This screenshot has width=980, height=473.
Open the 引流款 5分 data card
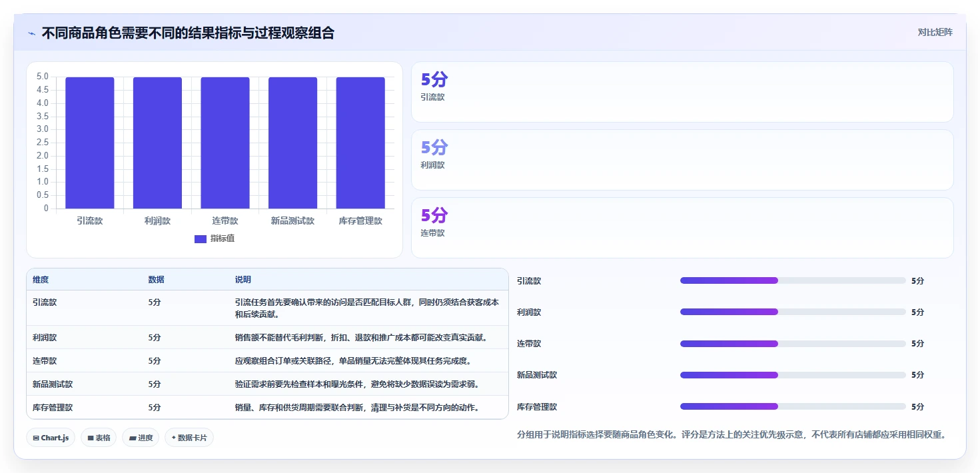(682, 92)
